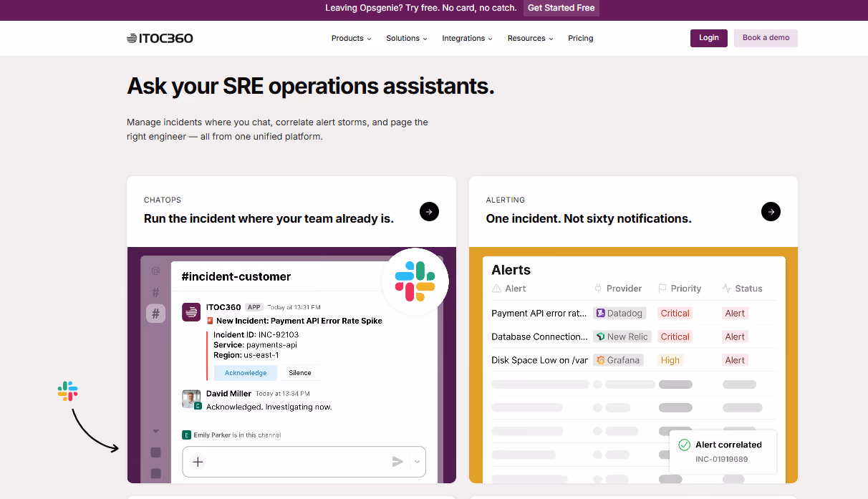Click the Alert correlated notification toast
The height and width of the screenshot is (499, 868).
(x=723, y=452)
